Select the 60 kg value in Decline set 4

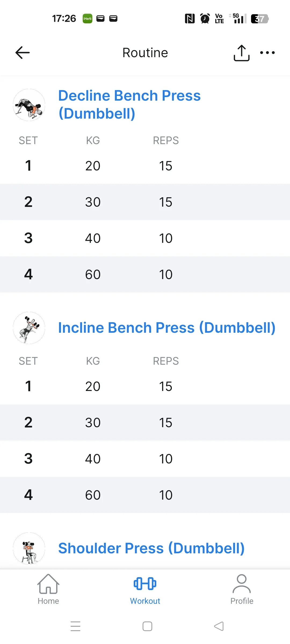tap(93, 275)
